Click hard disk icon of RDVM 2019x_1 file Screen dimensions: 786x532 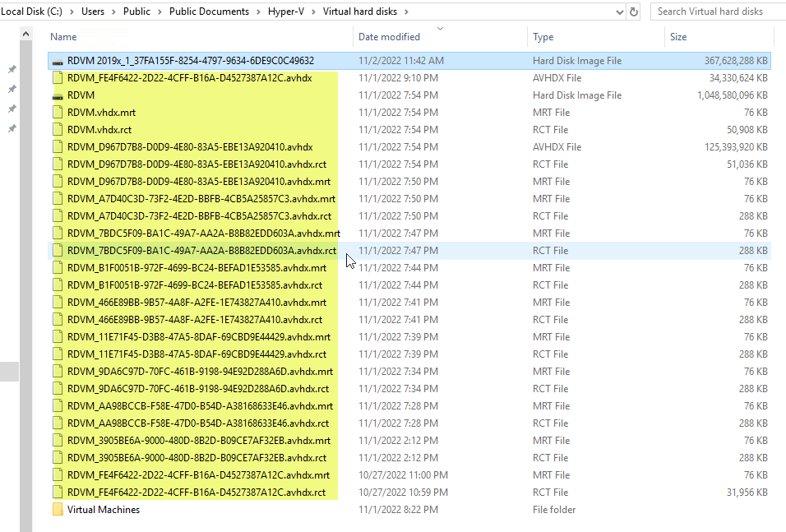58,62
